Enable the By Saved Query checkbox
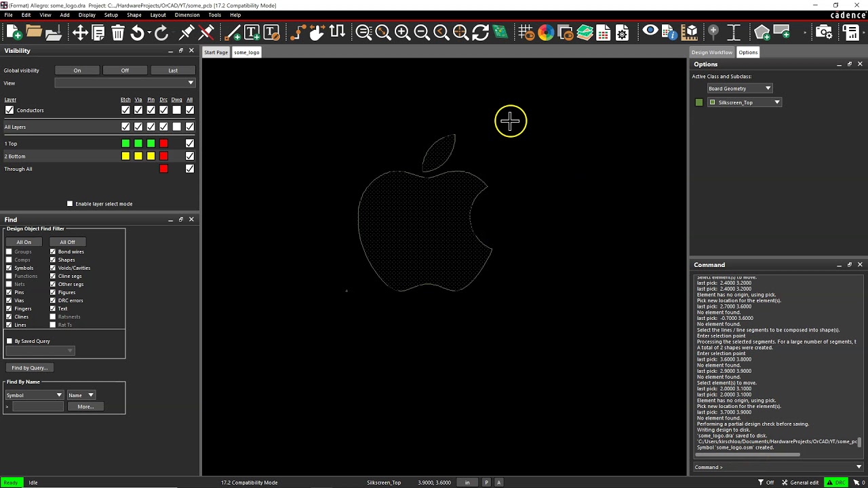This screenshot has height=488, width=868. click(9, 341)
